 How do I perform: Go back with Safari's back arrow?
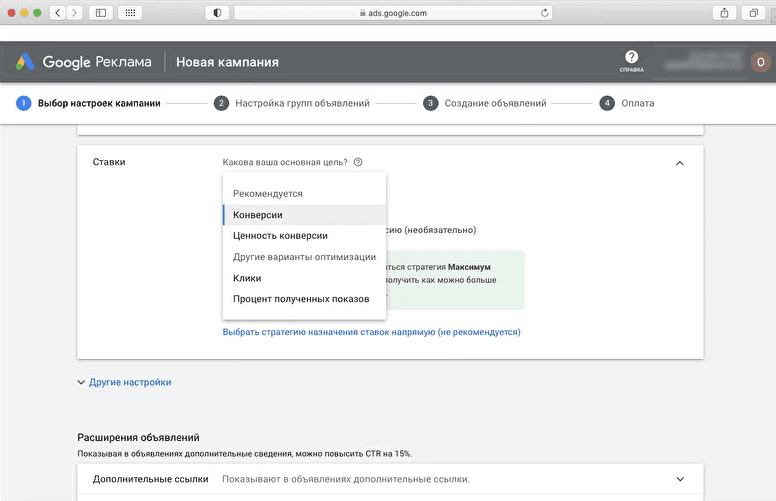pos(58,13)
